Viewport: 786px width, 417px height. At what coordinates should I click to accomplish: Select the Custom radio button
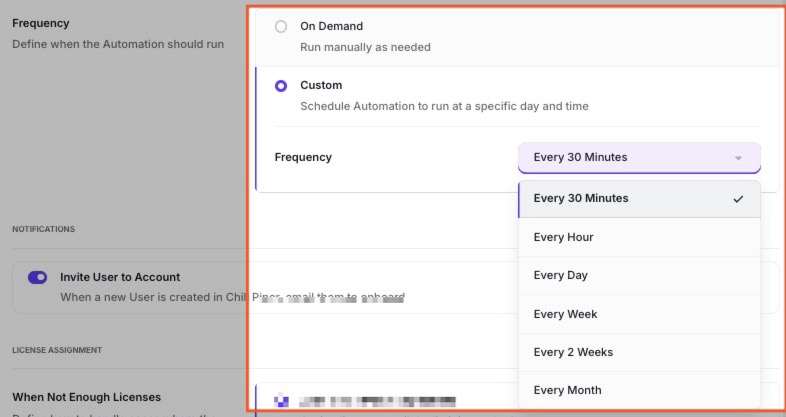click(x=281, y=86)
